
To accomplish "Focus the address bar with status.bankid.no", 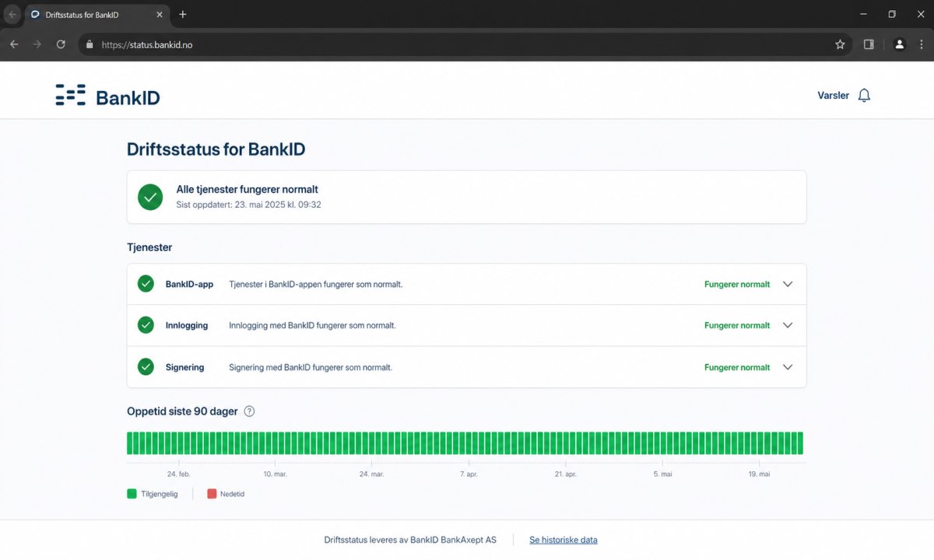I will tap(465, 44).
